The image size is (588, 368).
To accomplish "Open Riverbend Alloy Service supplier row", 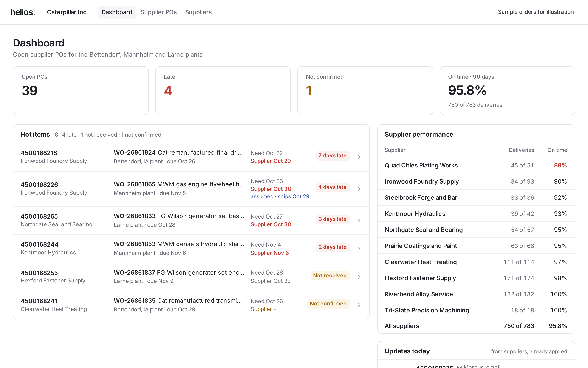I will point(476,294).
